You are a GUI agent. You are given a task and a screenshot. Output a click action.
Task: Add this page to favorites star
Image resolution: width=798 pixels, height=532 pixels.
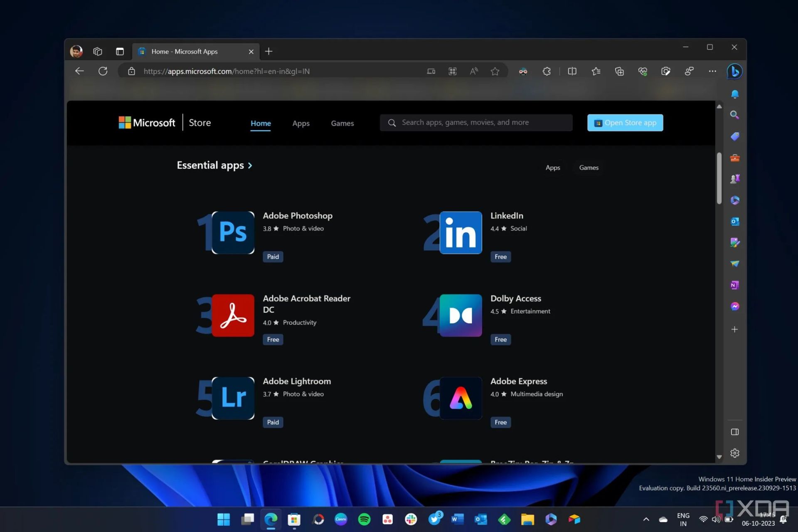tap(495, 71)
